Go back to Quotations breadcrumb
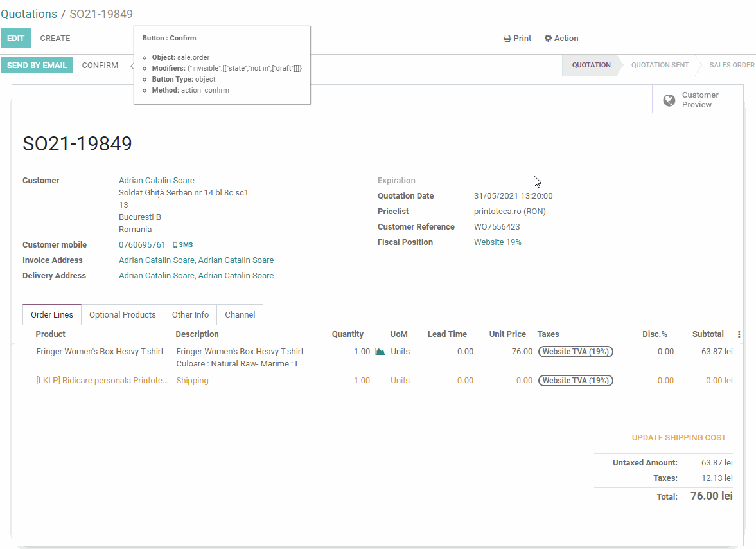The height and width of the screenshot is (549, 756). 29,14
